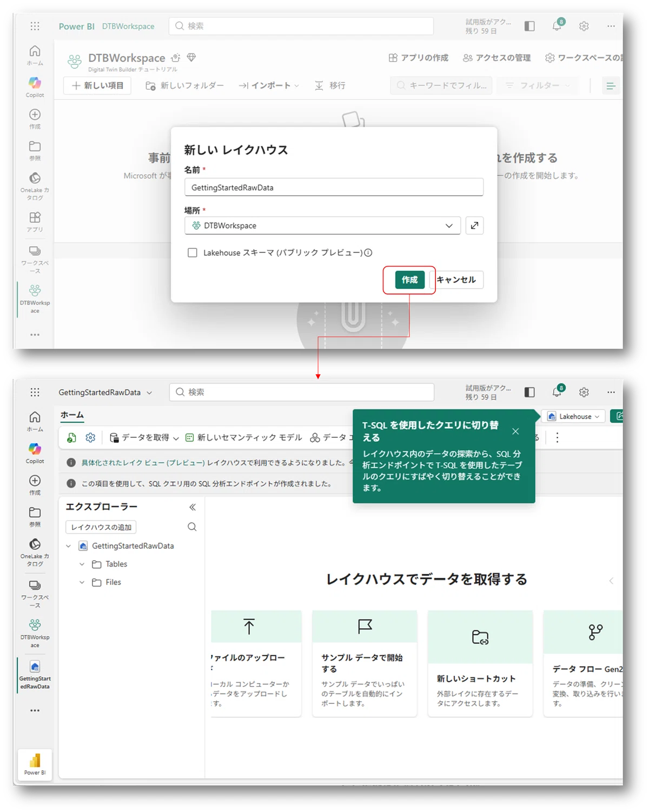Open the GettingStartedRawData title dropdown
The height and width of the screenshot is (812, 649).
[x=105, y=392]
